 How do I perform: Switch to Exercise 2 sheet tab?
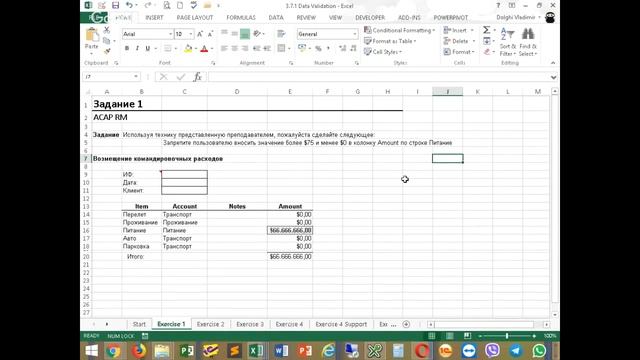pos(210,324)
